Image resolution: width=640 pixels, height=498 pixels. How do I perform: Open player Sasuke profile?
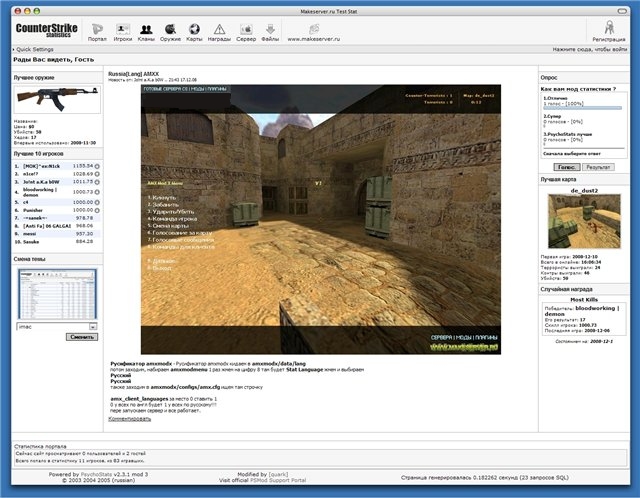31,242
